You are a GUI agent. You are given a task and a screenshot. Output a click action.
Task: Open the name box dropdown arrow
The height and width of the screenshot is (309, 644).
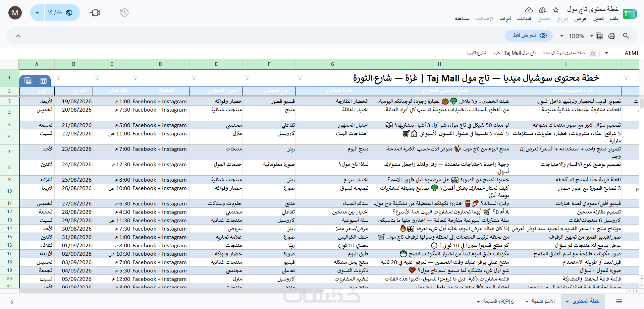tap(606, 53)
